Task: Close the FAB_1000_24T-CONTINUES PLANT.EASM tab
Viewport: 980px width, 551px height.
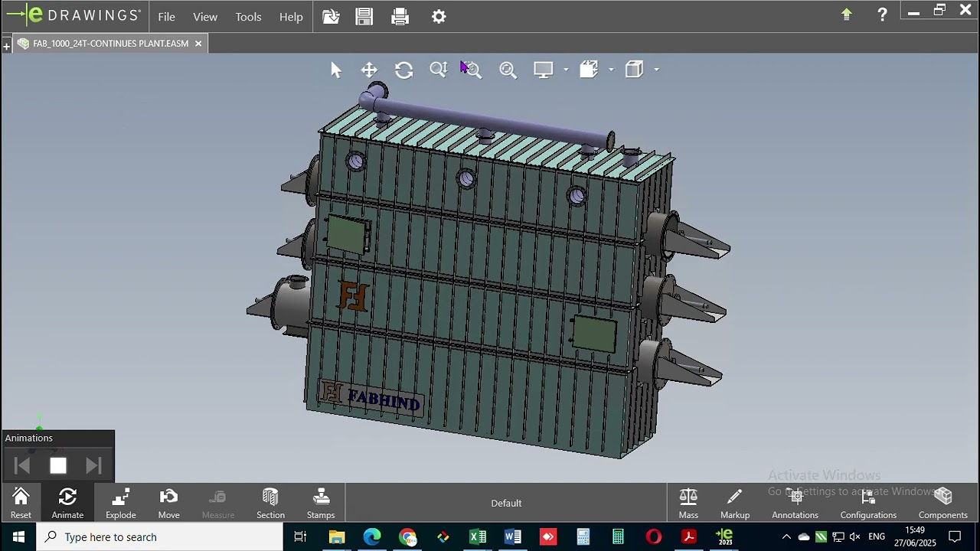Action: [x=198, y=44]
